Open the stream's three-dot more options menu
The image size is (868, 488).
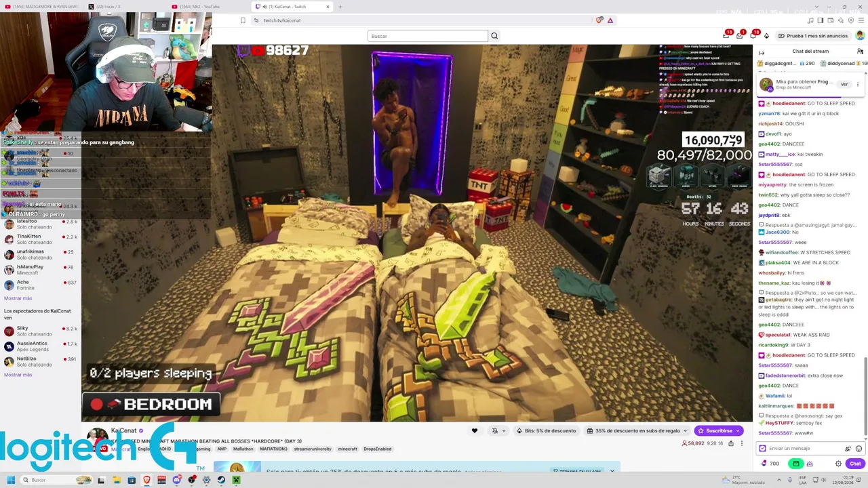coord(742,443)
